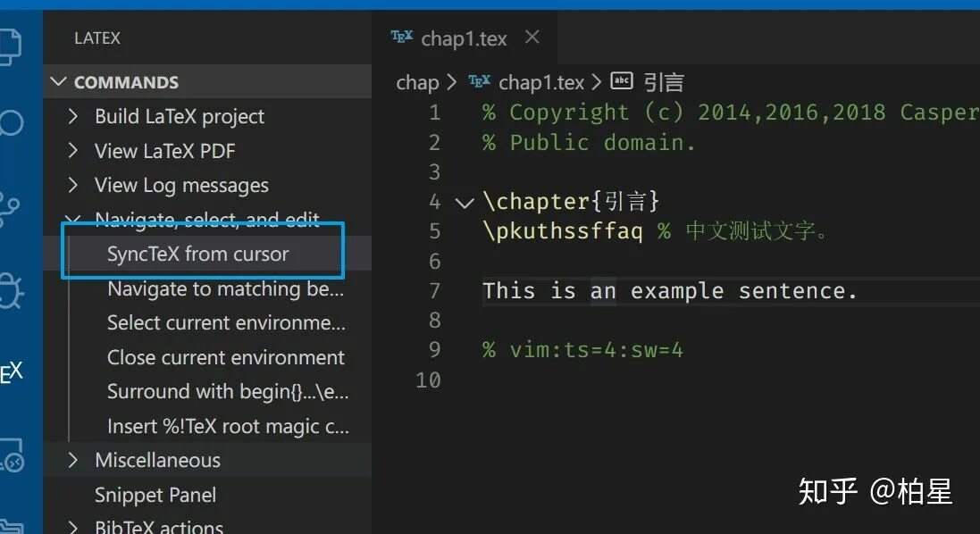Click Close current environment
Image resolution: width=980 pixels, height=534 pixels.
pos(226,357)
